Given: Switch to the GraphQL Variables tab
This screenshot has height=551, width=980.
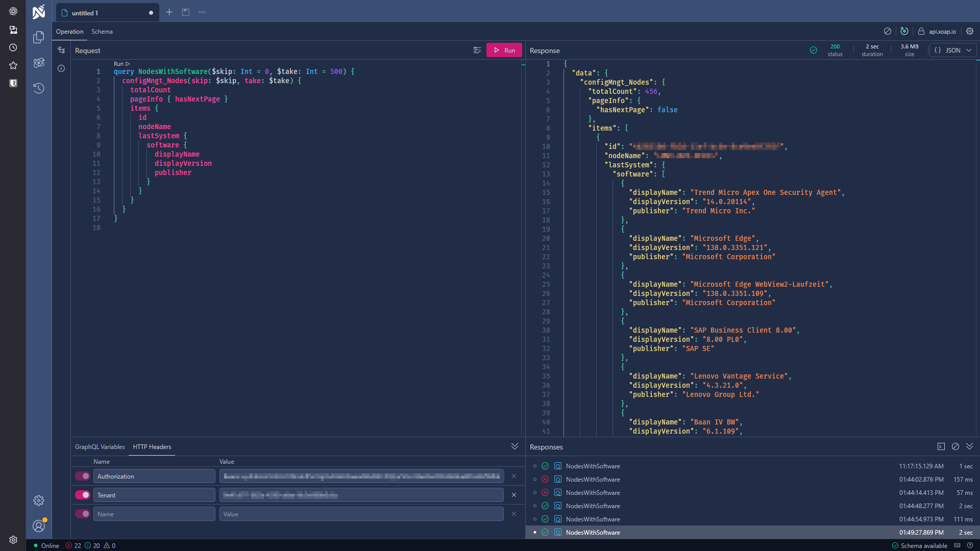Looking at the screenshot, I should click(100, 446).
